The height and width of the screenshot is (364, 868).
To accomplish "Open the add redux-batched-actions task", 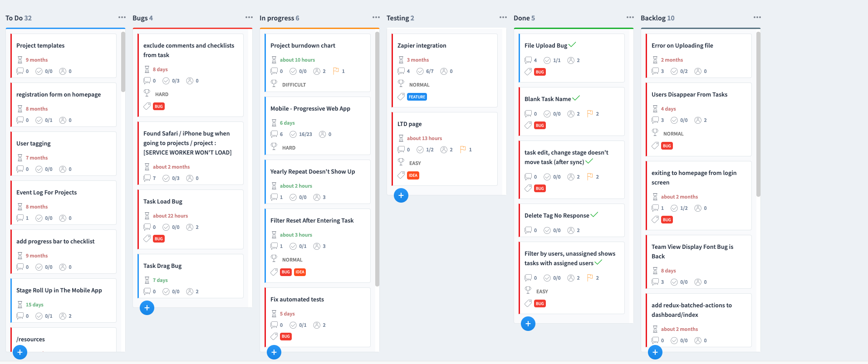I will point(699,320).
